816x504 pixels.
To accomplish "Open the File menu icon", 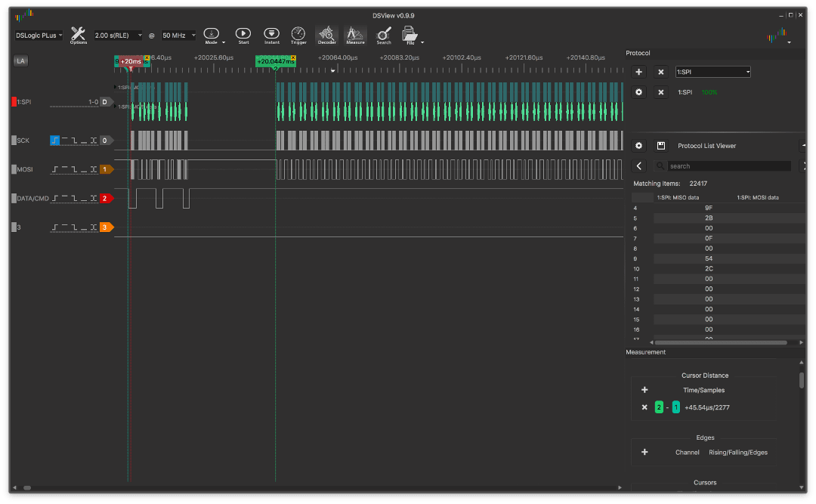I will (410, 35).
